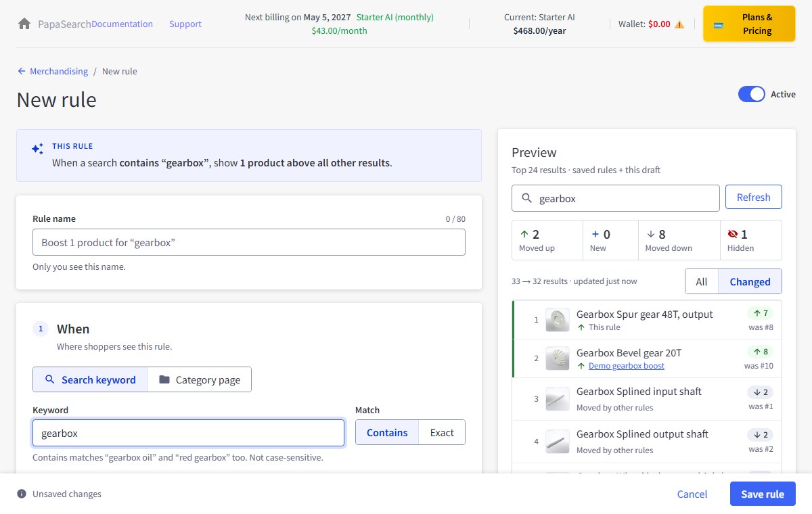Click the Spur gear 48T thumbnail
This screenshot has width=812, height=514.
[558, 320]
